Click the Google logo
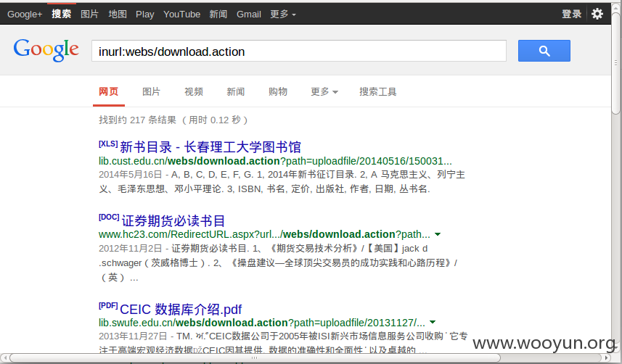This screenshot has width=622, height=364. 46,50
